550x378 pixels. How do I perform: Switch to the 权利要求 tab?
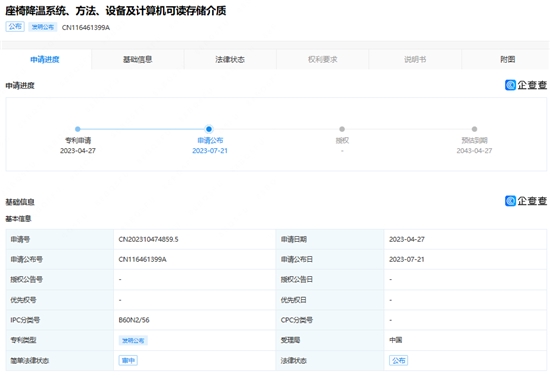(323, 60)
